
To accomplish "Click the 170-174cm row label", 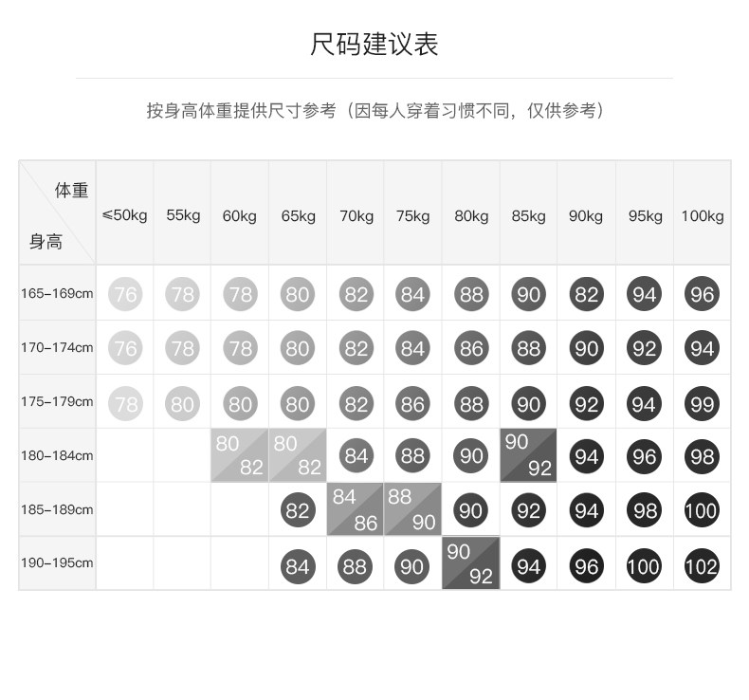I will [57, 347].
